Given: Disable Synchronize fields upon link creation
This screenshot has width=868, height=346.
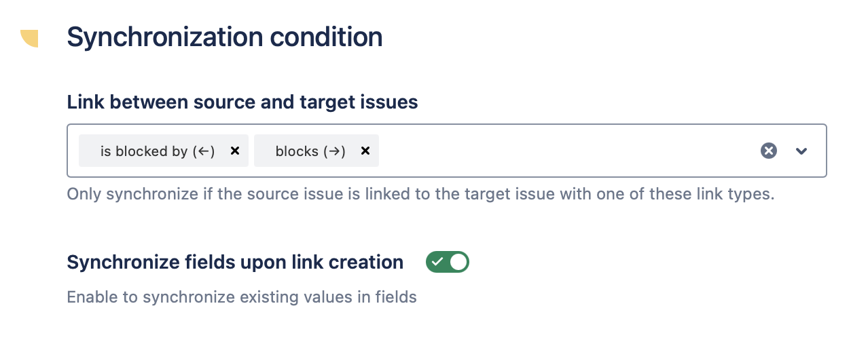Looking at the screenshot, I should [448, 262].
